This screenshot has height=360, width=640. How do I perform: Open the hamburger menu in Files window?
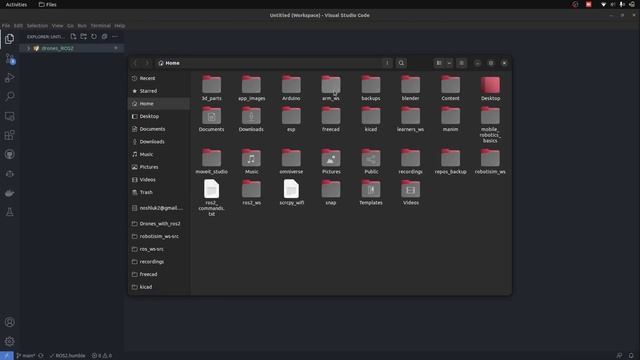[x=461, y=63]
